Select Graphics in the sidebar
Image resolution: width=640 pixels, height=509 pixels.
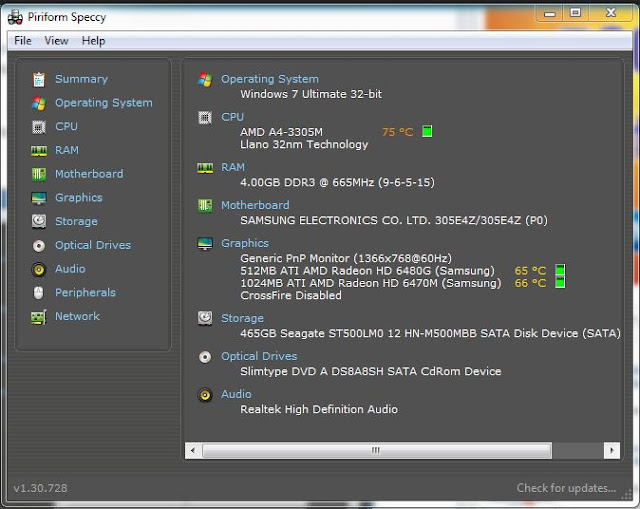[x=79, y=198]
